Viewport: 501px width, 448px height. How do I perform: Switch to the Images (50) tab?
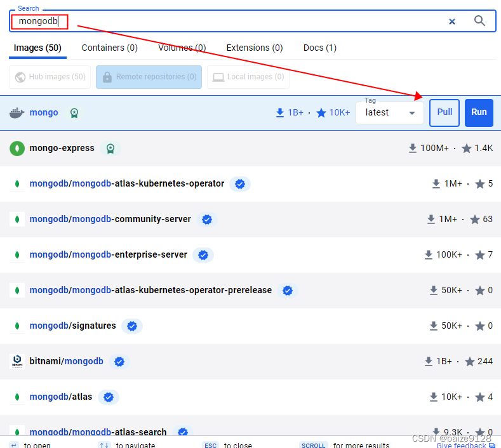click(x=37, y=48)
